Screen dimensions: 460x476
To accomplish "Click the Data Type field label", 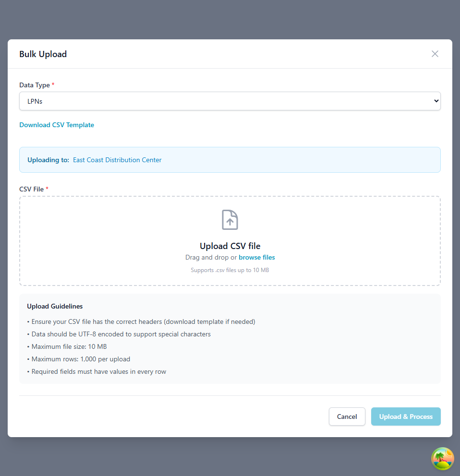I will point(35,85).
